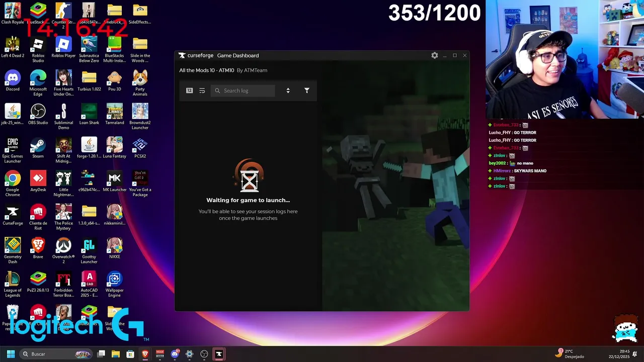The height and width of the screenshot is (362, 644).
Task: Open Task View on taskbar
Action: point(101,354)
